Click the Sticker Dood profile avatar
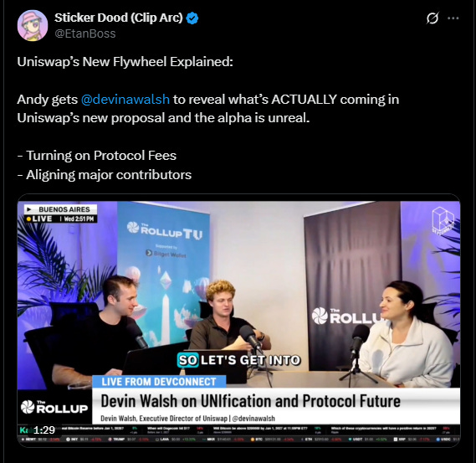The width and height of the screenshot is (476, 463). [x=33, y=25]
